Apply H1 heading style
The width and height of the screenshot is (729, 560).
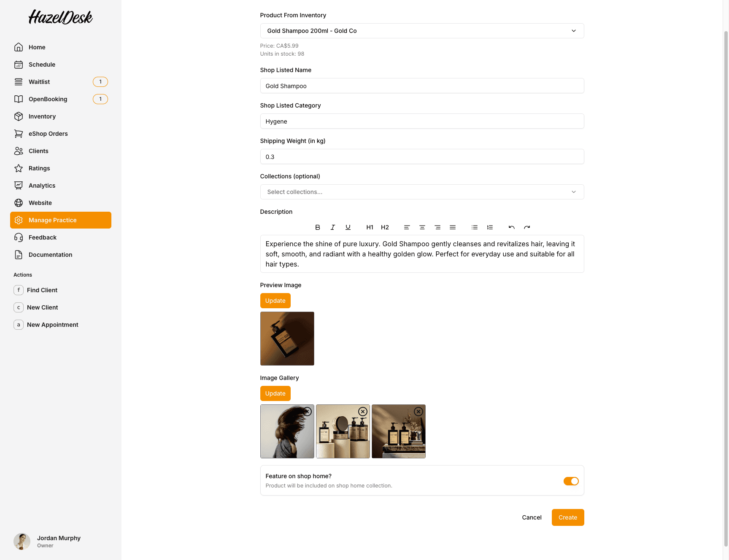pyautogui.click(x=370, y=227)
